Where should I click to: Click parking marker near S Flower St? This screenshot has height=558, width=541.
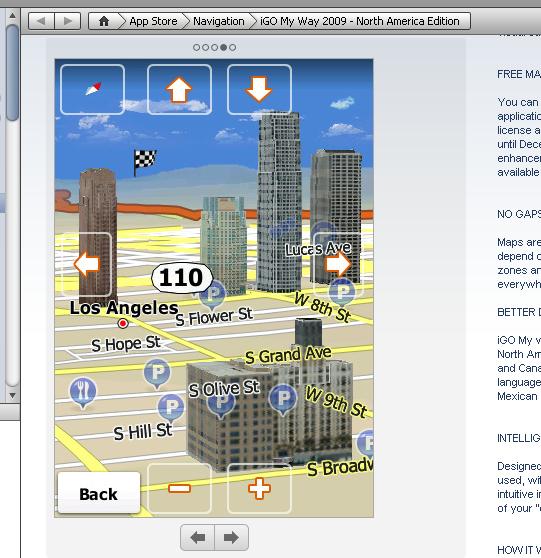pos(213,294)
